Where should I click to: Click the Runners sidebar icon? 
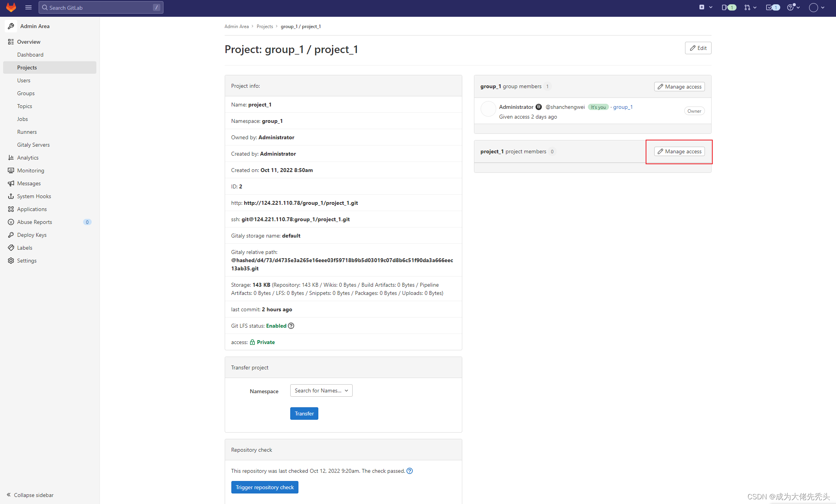(x=26, y=132)
